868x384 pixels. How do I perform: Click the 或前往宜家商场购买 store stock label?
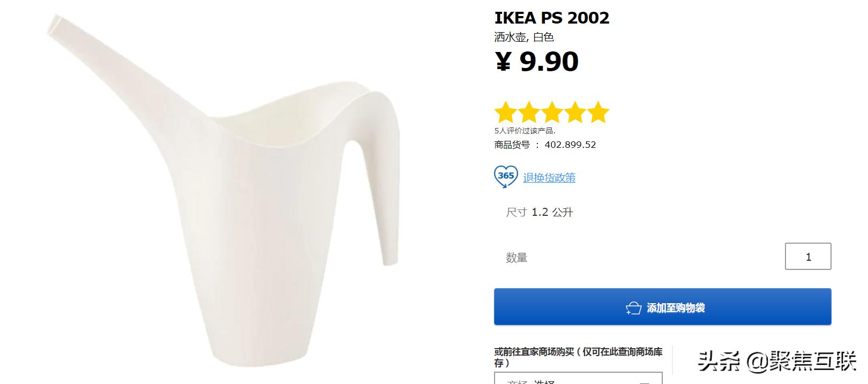click(x=578, y=357)
